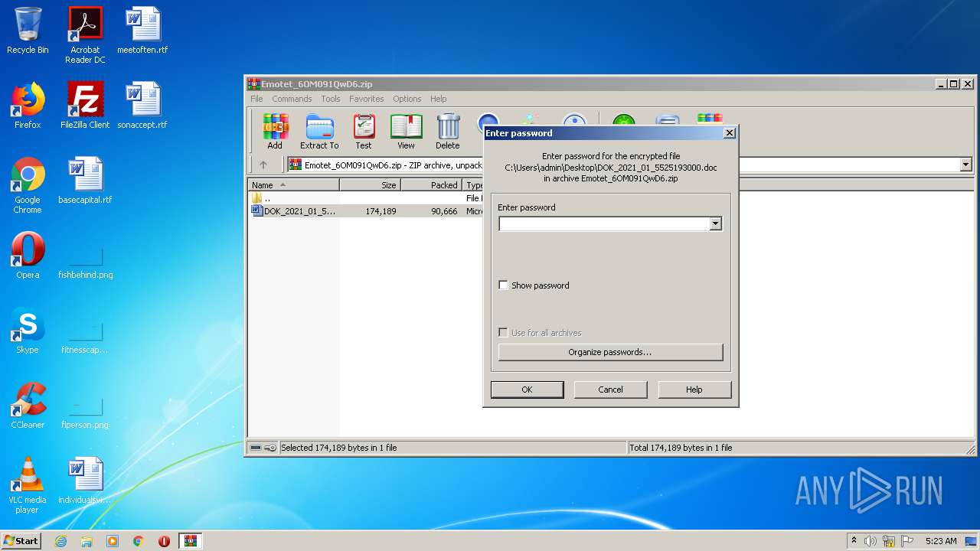Screen dimensions: 980x551
Task: Sort by the Size column header
Action: point(370,185)
